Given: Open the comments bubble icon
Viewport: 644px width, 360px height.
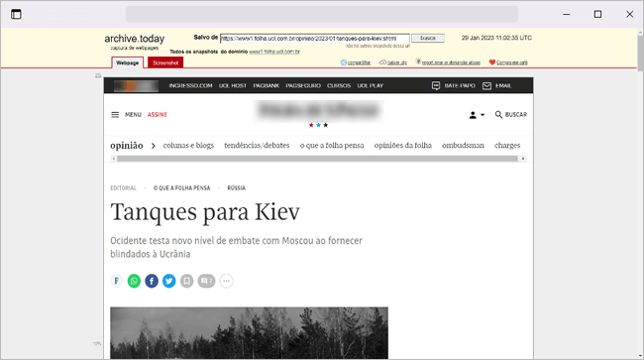Looking at the screenshot, I should click(206, 281).
